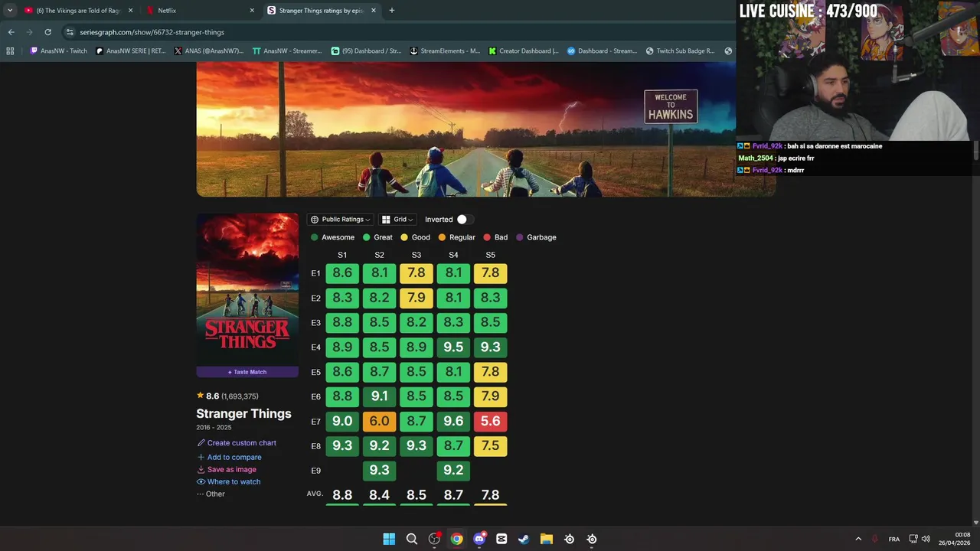Open AnasNW SERIE bookmark

[x=131, y=51]
